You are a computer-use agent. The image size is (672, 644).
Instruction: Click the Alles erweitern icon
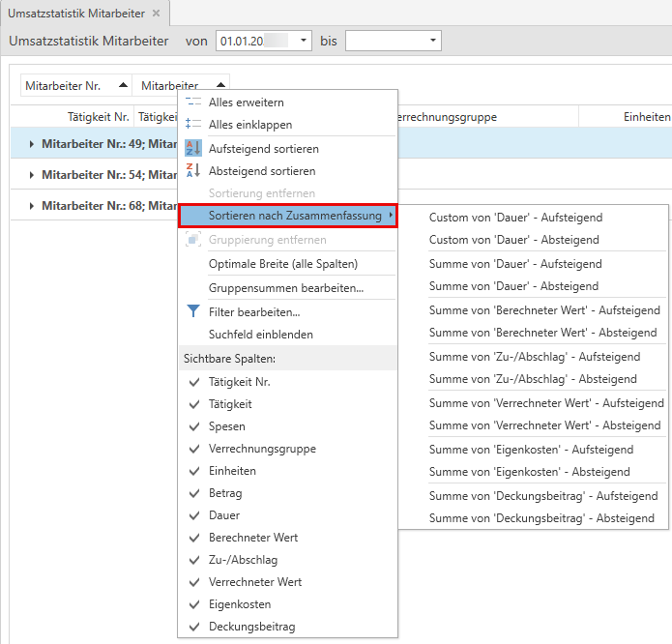point(193,102)
